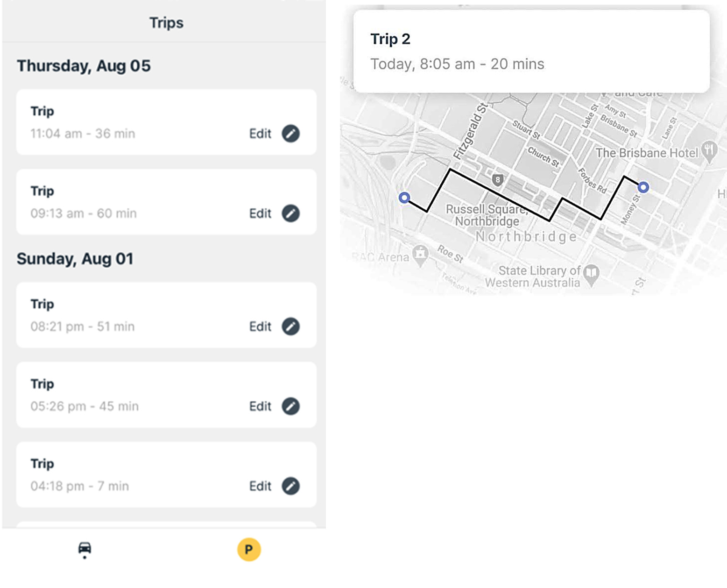Click Edit text on 05:26 pm trip
The height and width of the screenshot is (588, 727).
(x=260, y=406)
